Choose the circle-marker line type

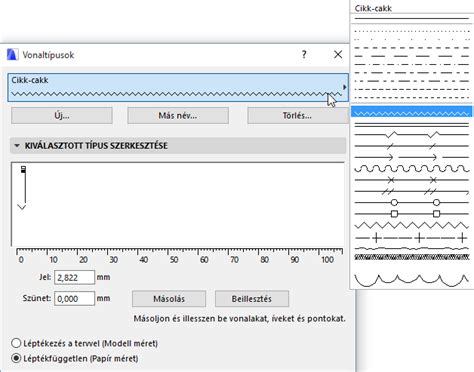[412, 202]
